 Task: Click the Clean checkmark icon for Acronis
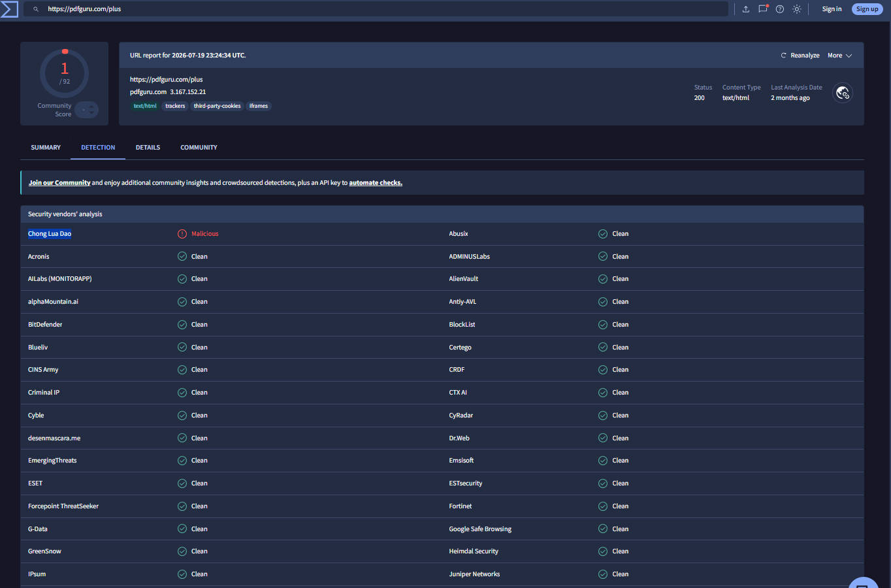pyautogui.click(x=182, y=257)
